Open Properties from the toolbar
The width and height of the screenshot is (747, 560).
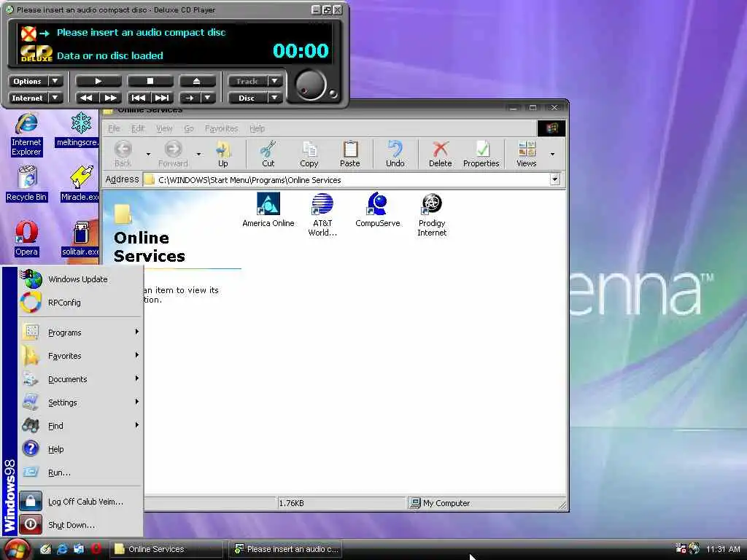click(481, 154)
